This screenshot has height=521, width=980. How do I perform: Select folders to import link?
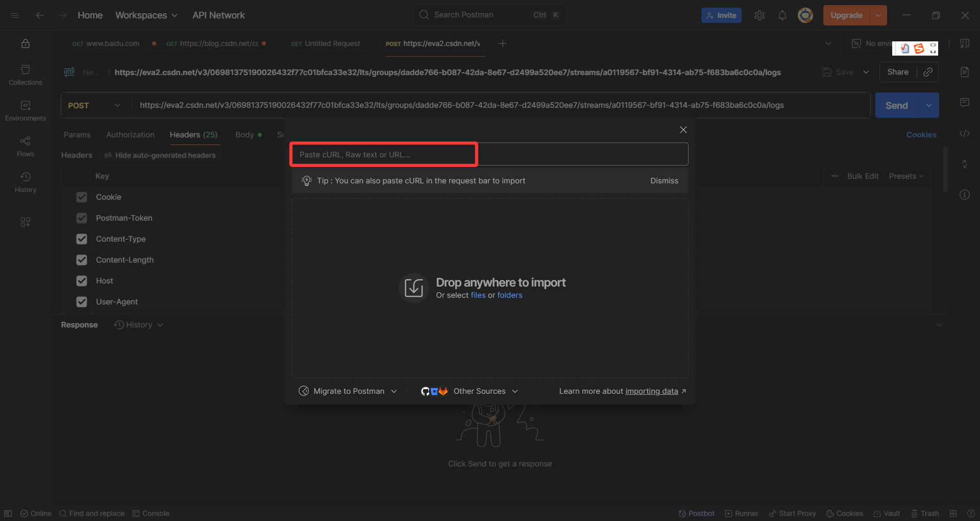click(x=510, y=295)
